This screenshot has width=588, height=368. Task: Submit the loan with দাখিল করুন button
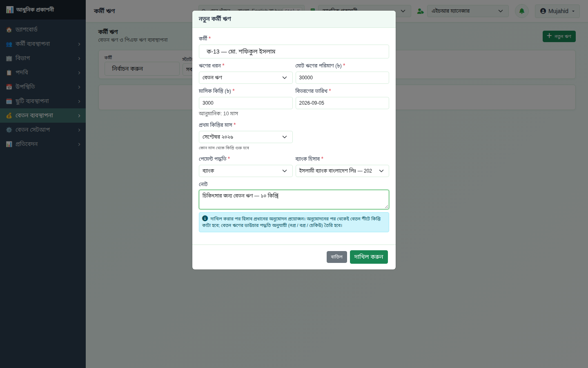tap(369, 257)
